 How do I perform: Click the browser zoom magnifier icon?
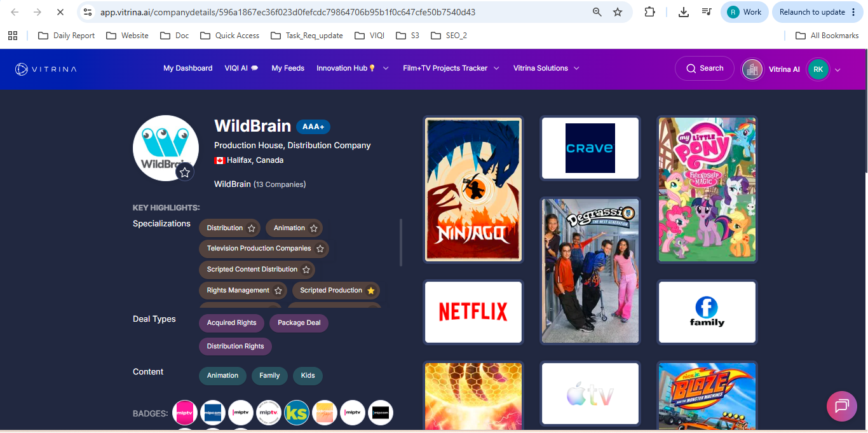[x=597, y=12]
